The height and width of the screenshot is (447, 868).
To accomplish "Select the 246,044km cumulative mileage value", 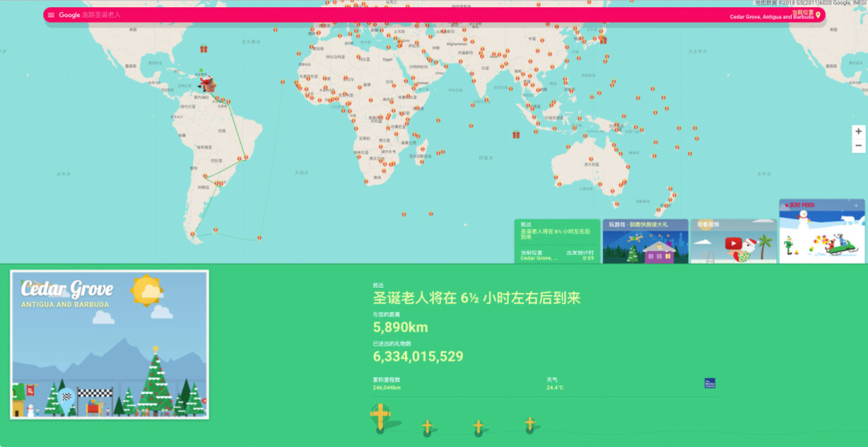I will (387, 388).
